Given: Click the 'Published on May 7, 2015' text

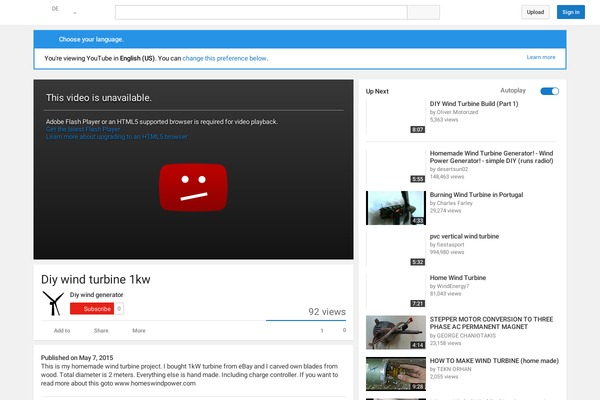Looking at the screenshot, I should (77, 358).
